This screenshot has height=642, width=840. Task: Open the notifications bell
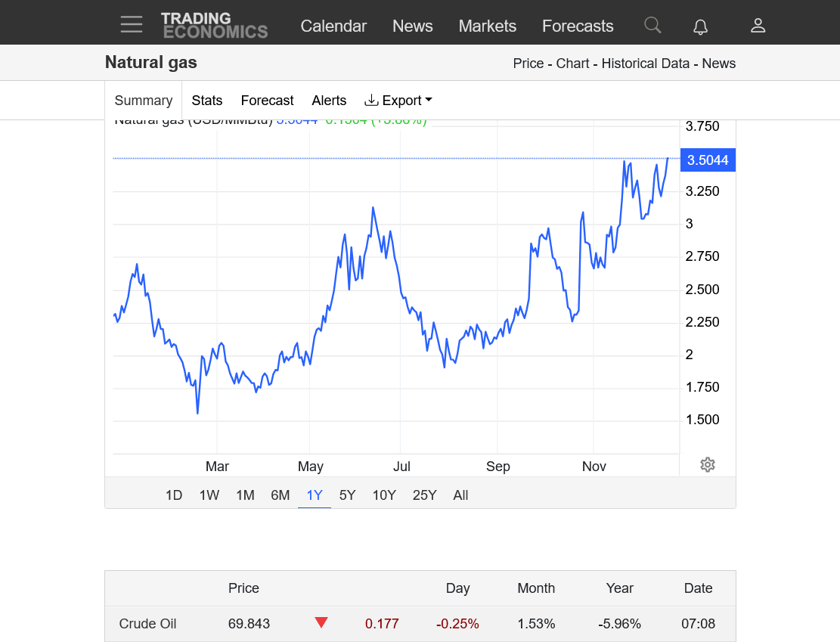point(701,26)
